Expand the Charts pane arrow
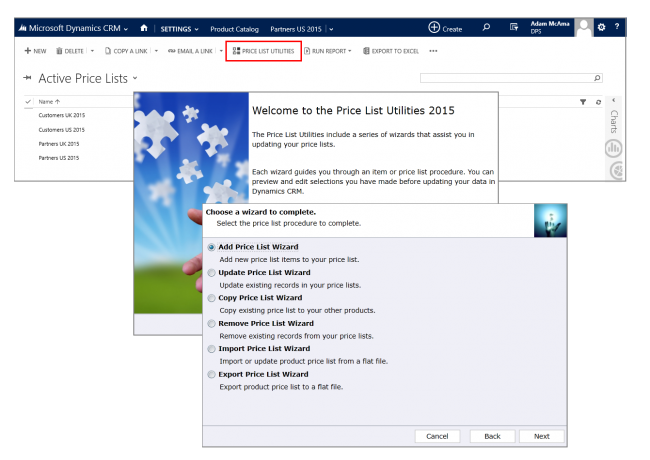The height and width of the screenshot is (460, 650). click(x=614, y=100)
